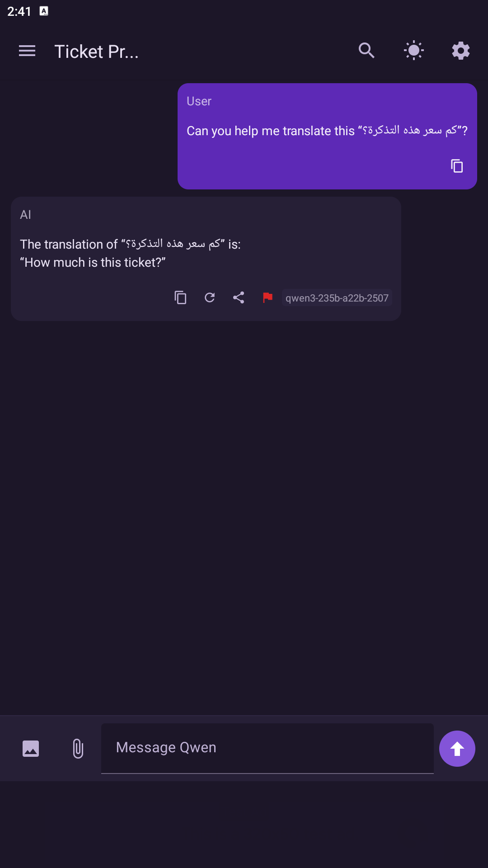This screenshot has height=868, width=488.
Task: Open settings via gear icon
Action: coord(460,51)
